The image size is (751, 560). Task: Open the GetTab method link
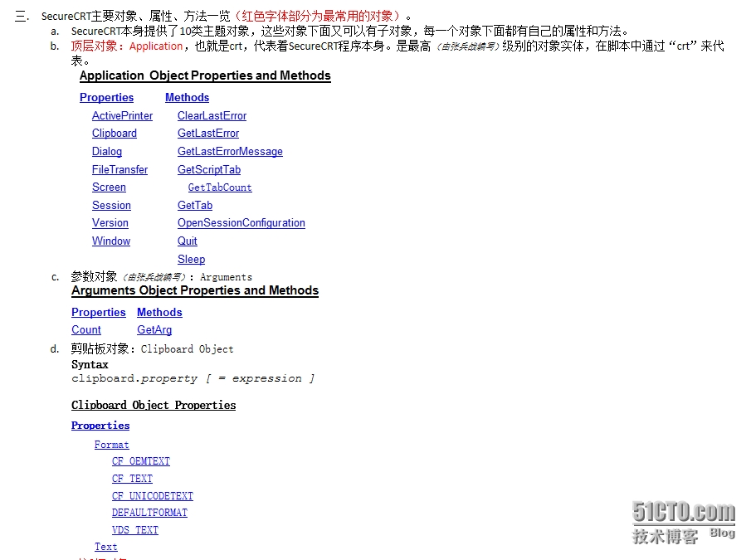click(195, 205)
